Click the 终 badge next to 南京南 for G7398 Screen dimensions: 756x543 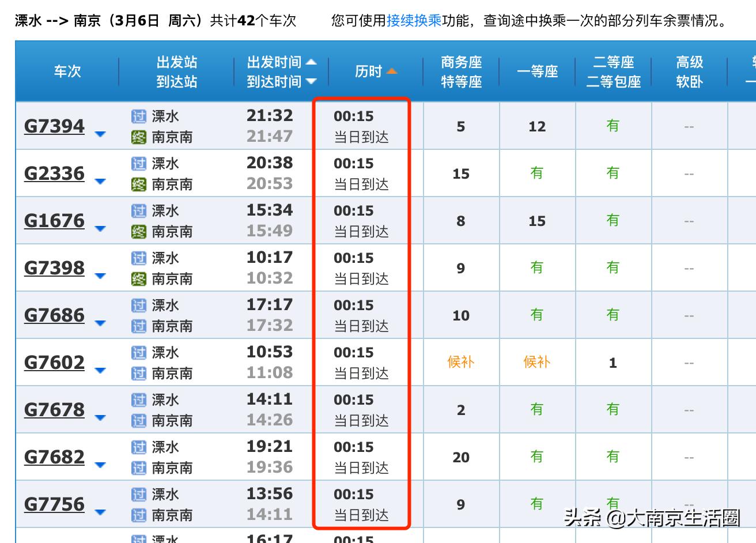point(139,278)
